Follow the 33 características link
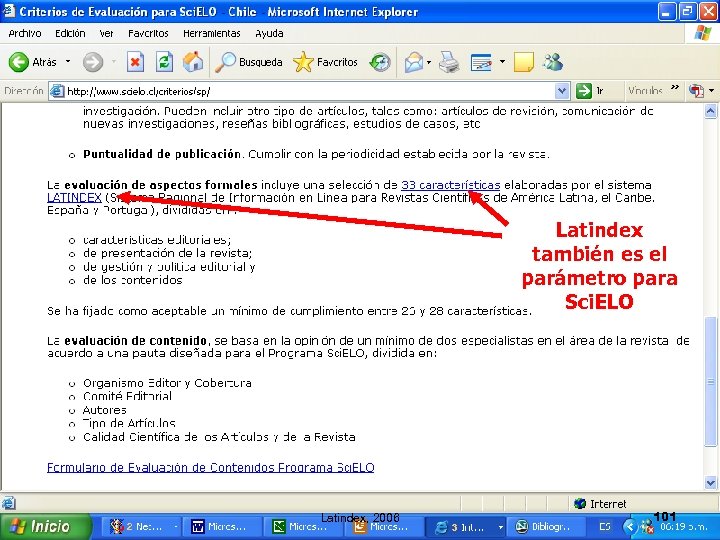Image resolution: width=720 pixels, height=540 pixels. (x=450, y=185)
